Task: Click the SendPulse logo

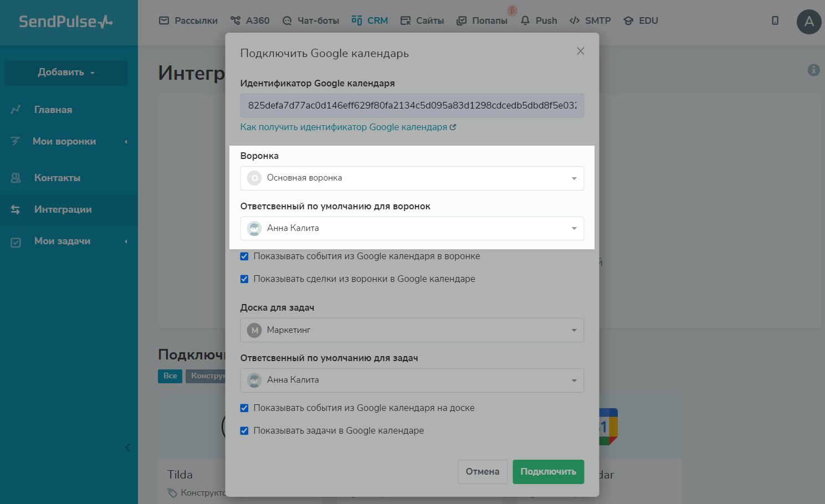Action: [x=65, y=22]
